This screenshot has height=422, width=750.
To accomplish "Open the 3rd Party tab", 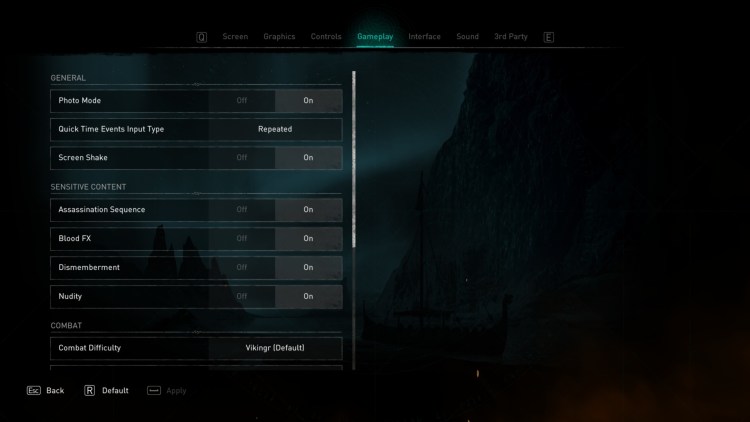I will [511, 36].
